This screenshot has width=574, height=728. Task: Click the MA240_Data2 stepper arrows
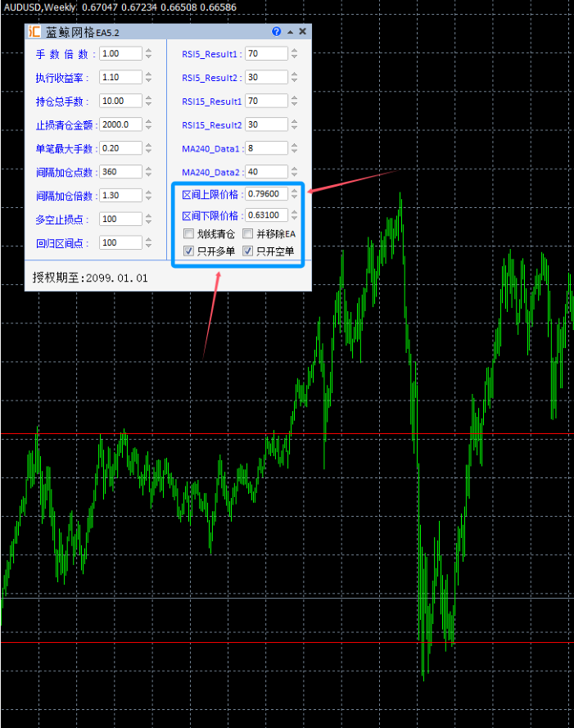(295, 172)
